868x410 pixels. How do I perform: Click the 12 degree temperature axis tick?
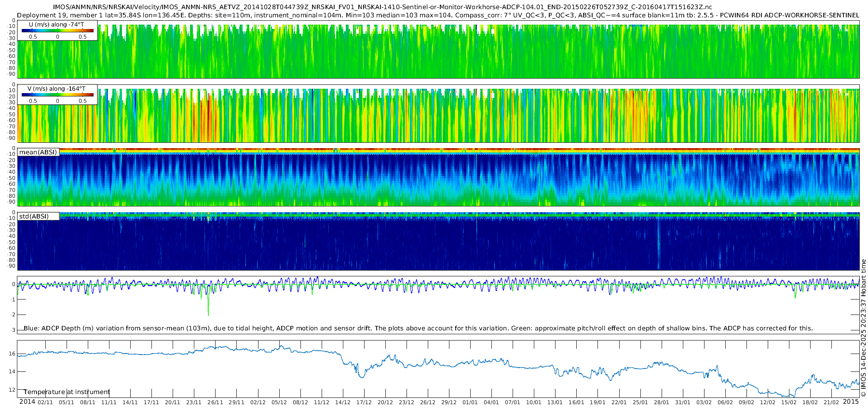tap(12, 390)
